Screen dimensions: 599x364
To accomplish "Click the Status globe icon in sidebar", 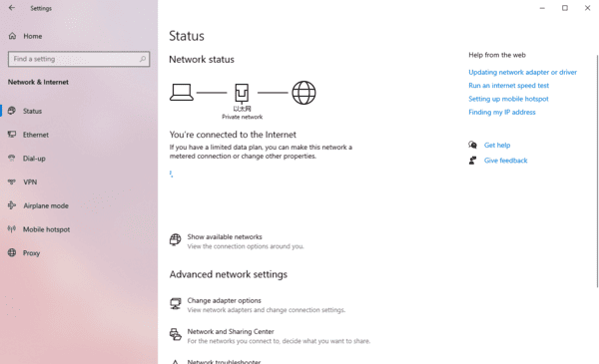I will coord(12,111).
